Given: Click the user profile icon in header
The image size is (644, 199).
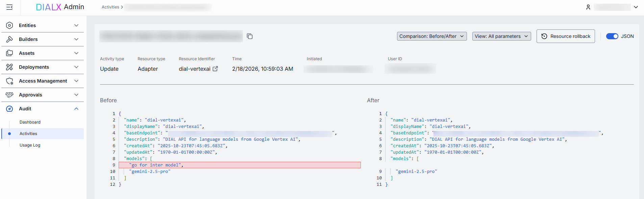Looking at the screenshot, I should [x=588, y=7].
